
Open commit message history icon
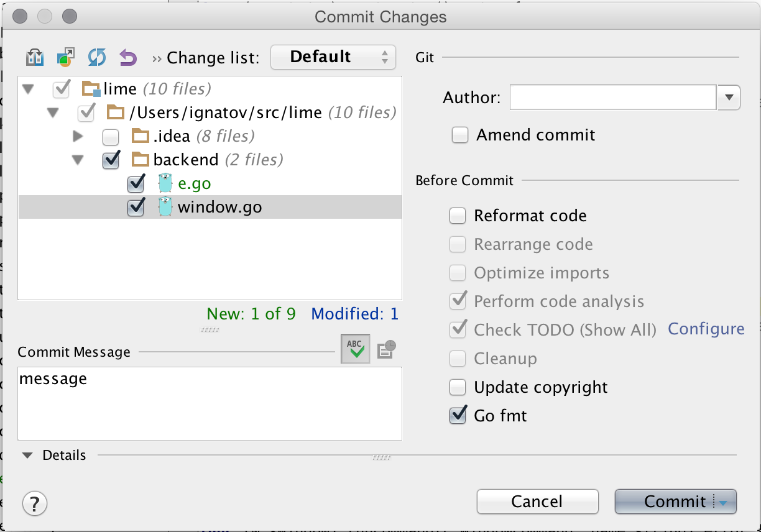[x=385, y=349]
